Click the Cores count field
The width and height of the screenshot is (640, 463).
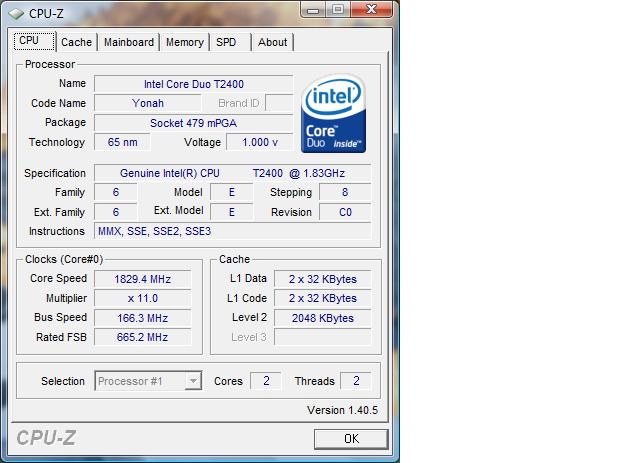point(266,381)
